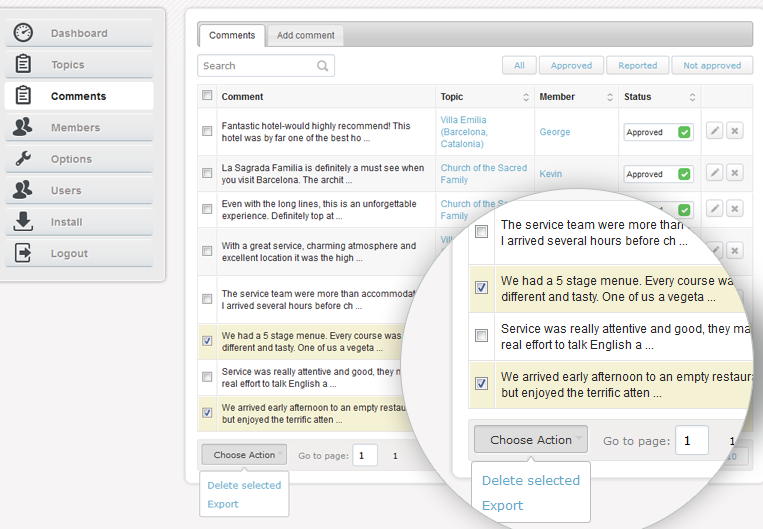Delete the "Even with the long lines" comment
The image size is (763, 529).
pyautogui.click(x=735, y=208)
